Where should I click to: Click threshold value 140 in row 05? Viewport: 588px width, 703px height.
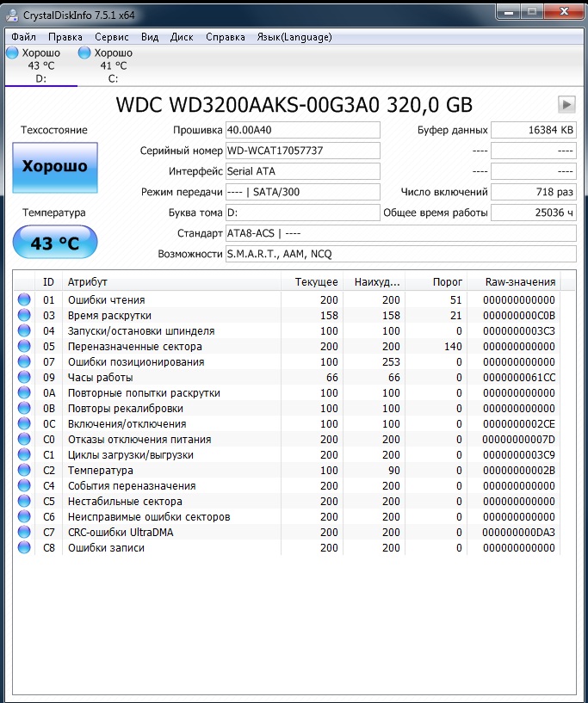pos(453,347)
